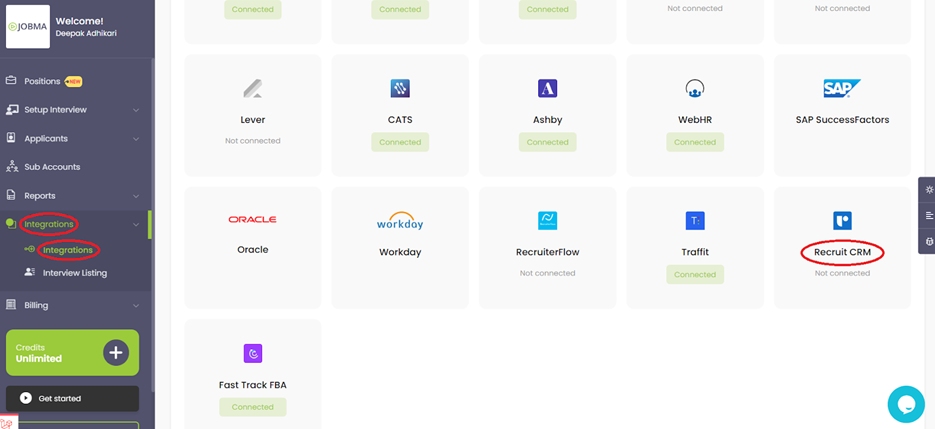Select the Integrations submenu item
The width and height of the screenshot is (935, 429).
click(x=67, y=250)
